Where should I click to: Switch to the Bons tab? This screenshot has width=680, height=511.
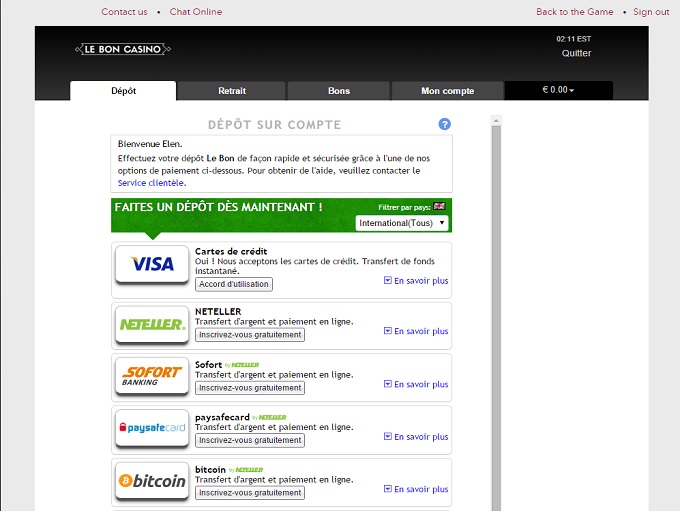339,91
